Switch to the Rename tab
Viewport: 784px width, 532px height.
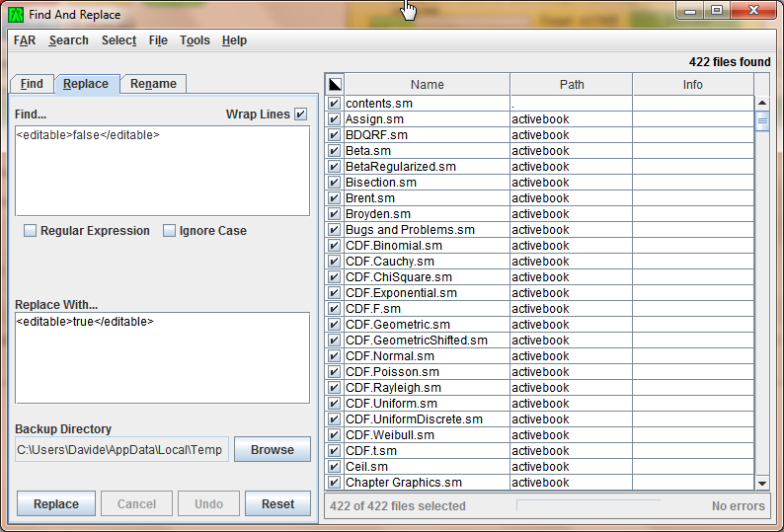[x=152, y=84]
